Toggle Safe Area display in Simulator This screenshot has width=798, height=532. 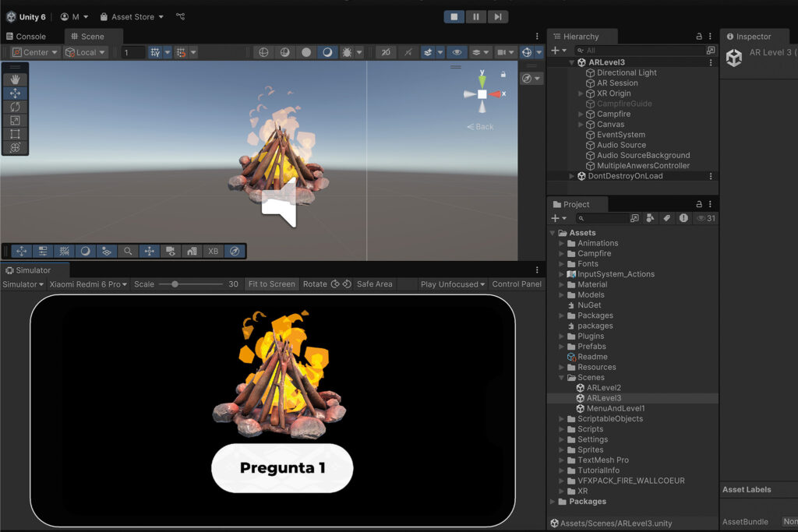point(374,284)
